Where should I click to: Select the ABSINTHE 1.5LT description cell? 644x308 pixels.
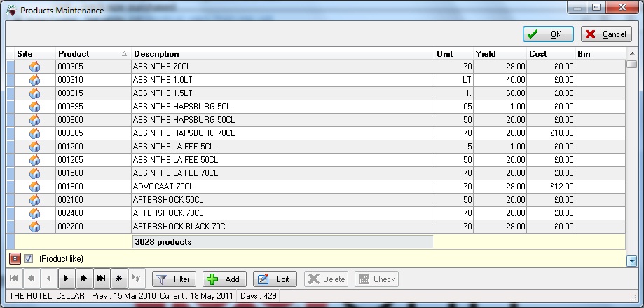click(x=282, y=93)
